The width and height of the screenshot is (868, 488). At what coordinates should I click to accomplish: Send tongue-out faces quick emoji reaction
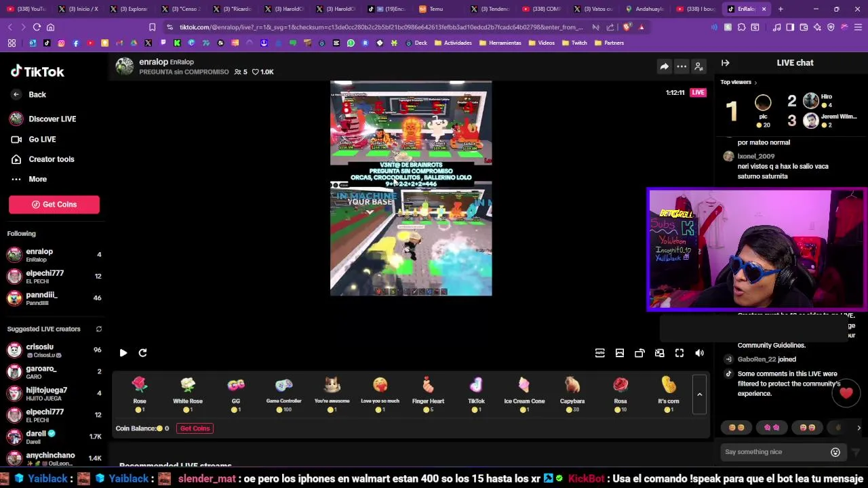click(808, 428)
